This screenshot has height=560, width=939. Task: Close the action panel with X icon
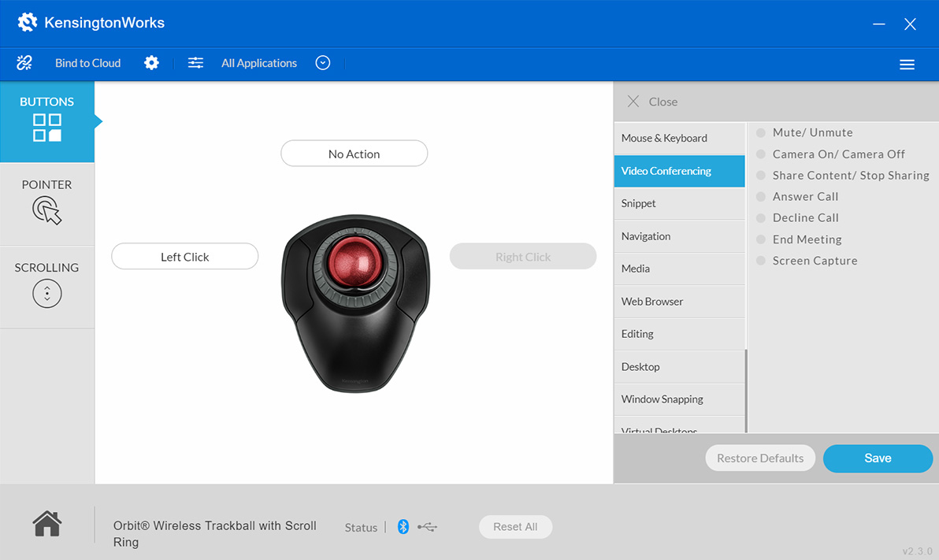633,102
